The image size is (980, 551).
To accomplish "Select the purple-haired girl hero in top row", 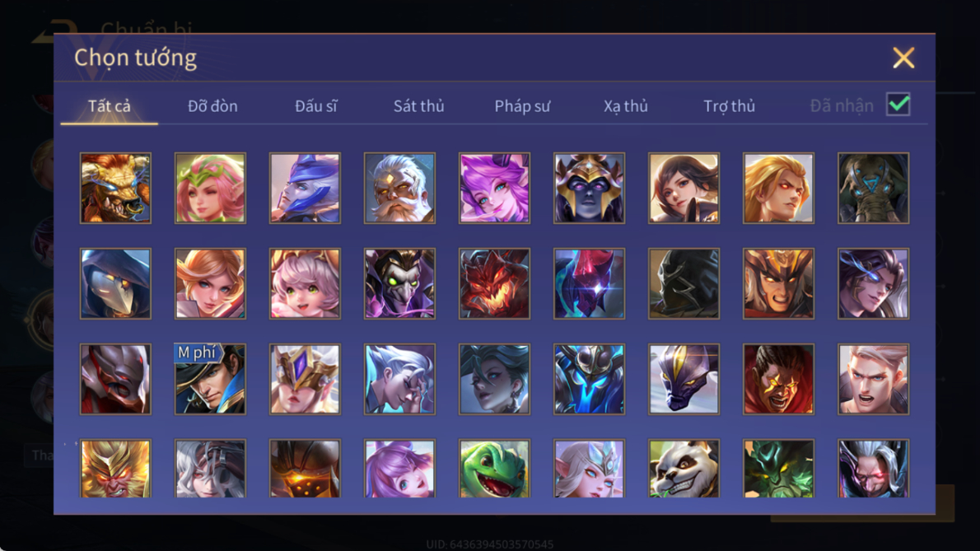I will pyautogui.click(x=494, y=188).
